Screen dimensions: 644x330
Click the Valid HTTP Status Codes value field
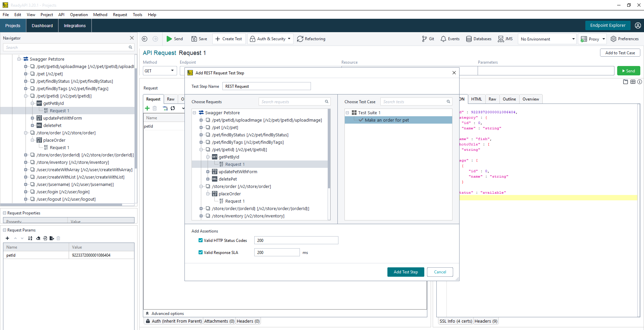click(x=296, y=240)
